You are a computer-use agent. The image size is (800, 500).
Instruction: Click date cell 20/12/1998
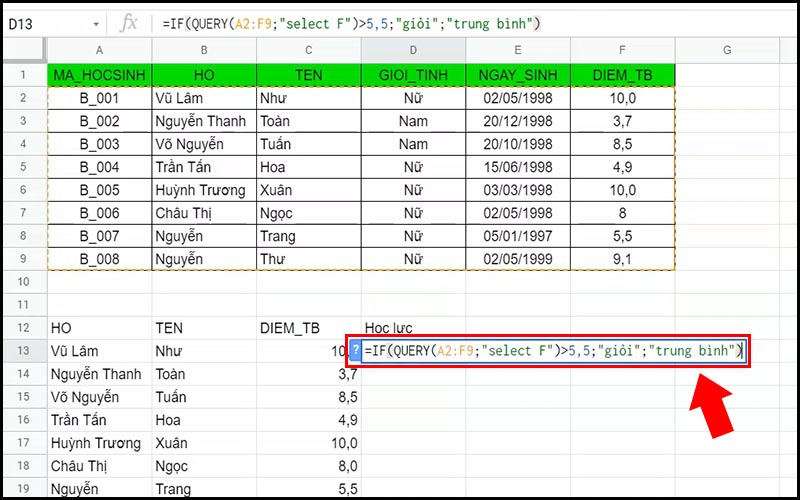518,121
